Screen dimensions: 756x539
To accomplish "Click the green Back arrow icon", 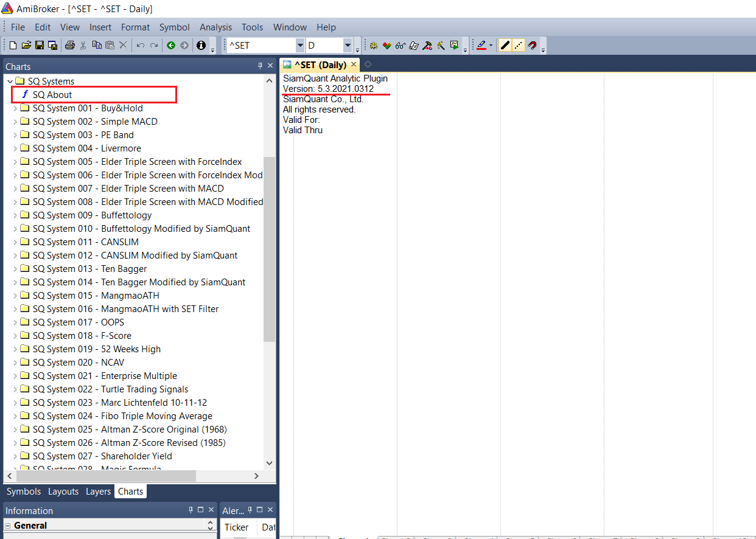I will click(171, 46).
